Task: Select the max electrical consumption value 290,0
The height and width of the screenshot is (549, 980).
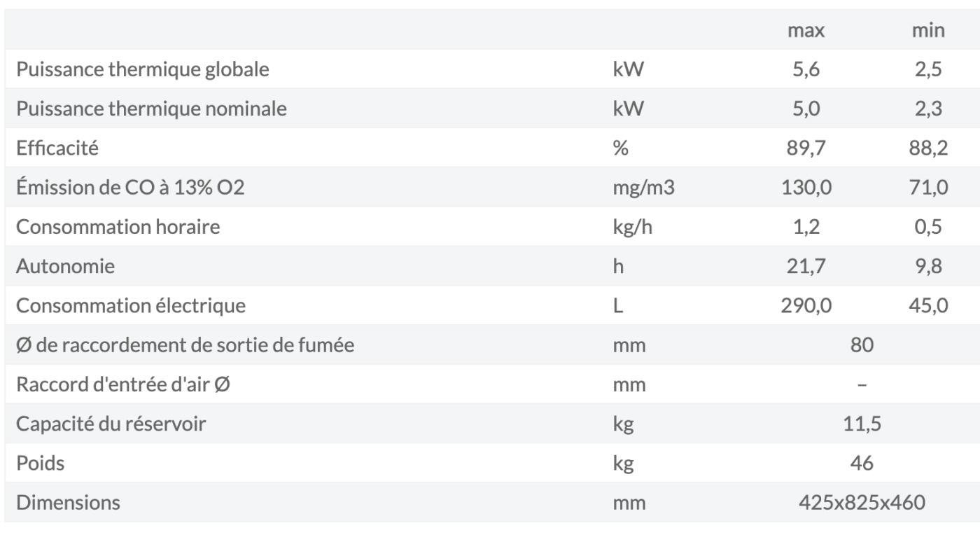Action: click(x=805, y=305)
